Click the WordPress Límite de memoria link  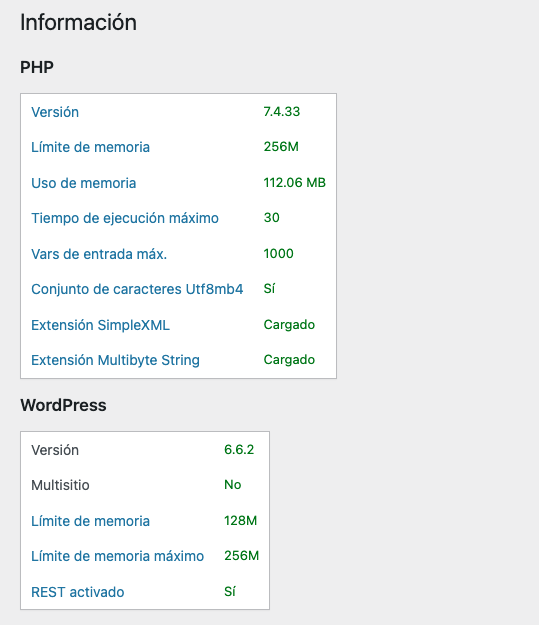point(90,521)
